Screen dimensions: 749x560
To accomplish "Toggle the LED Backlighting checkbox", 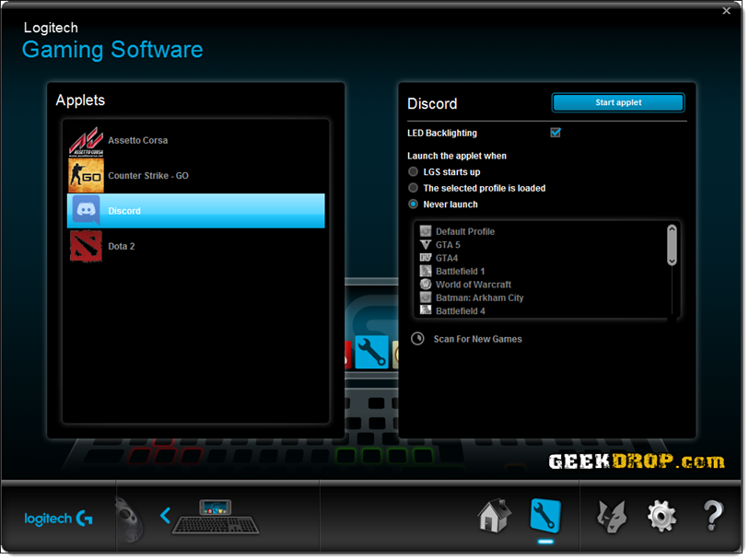I will (555, 133).
